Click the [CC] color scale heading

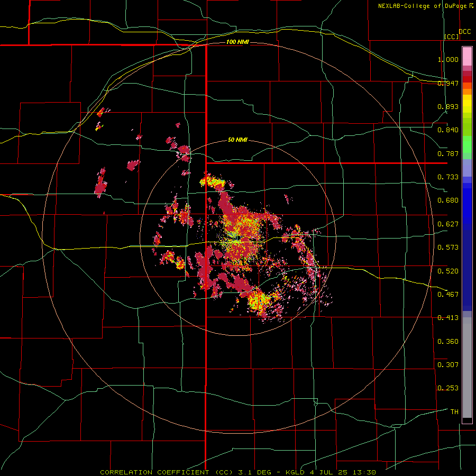coord(452,36)
